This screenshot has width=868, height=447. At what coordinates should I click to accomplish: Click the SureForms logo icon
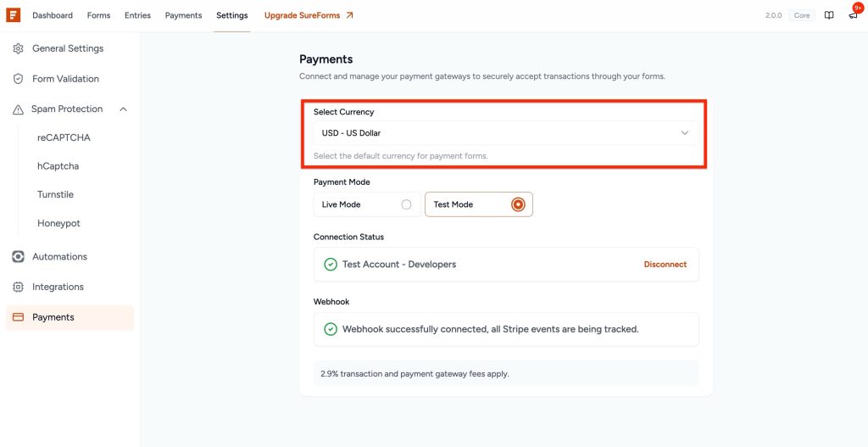(x=13, y=15)
